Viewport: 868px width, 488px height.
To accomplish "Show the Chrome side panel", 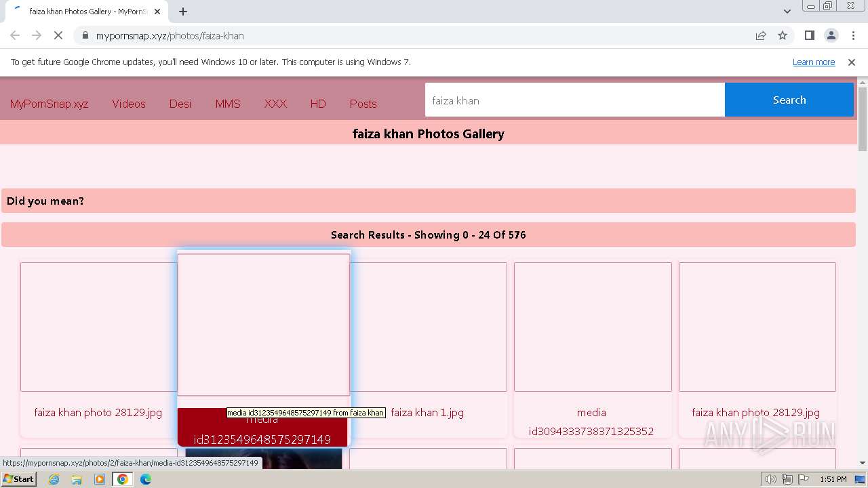I will (x=809, y=35).
